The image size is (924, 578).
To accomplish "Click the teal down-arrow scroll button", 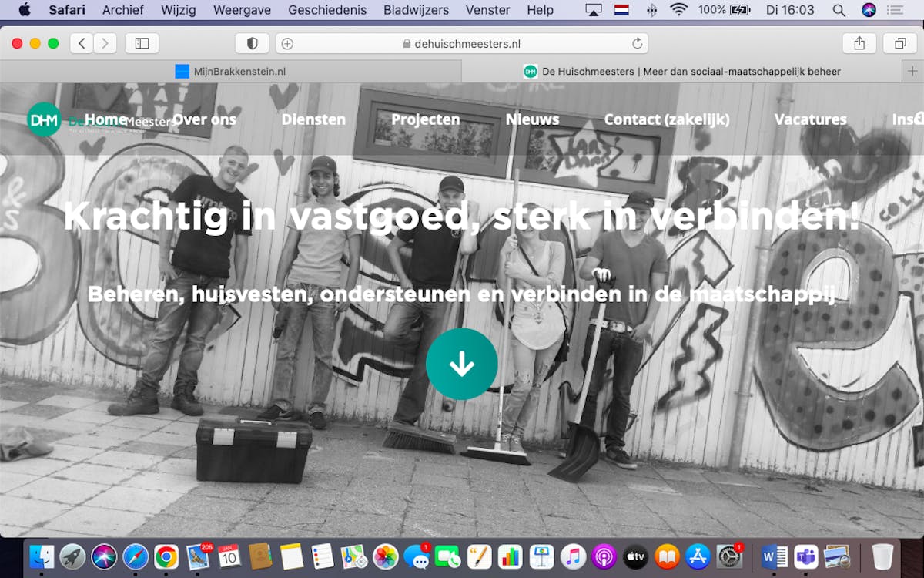I will point(462,364).
